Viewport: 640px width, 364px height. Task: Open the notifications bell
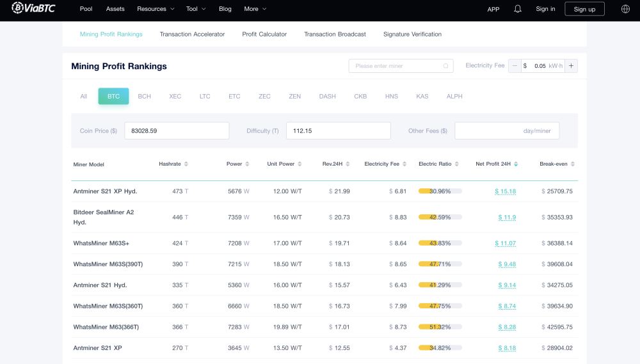tap(518, 9)
